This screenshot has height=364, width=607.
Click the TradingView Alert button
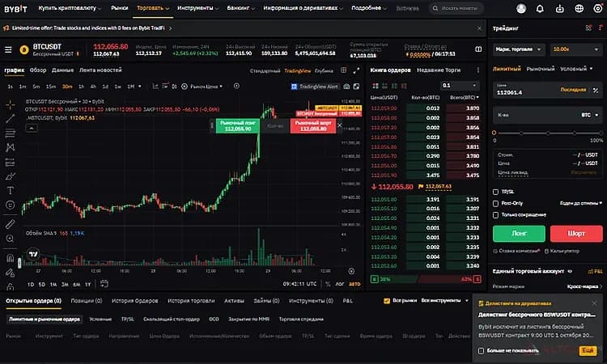pos(315,87)
